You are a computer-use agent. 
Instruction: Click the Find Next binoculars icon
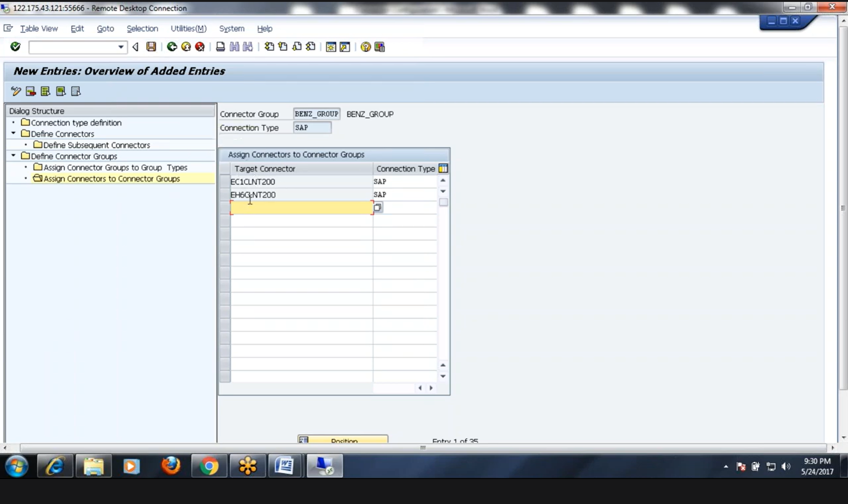click(248, 47)
